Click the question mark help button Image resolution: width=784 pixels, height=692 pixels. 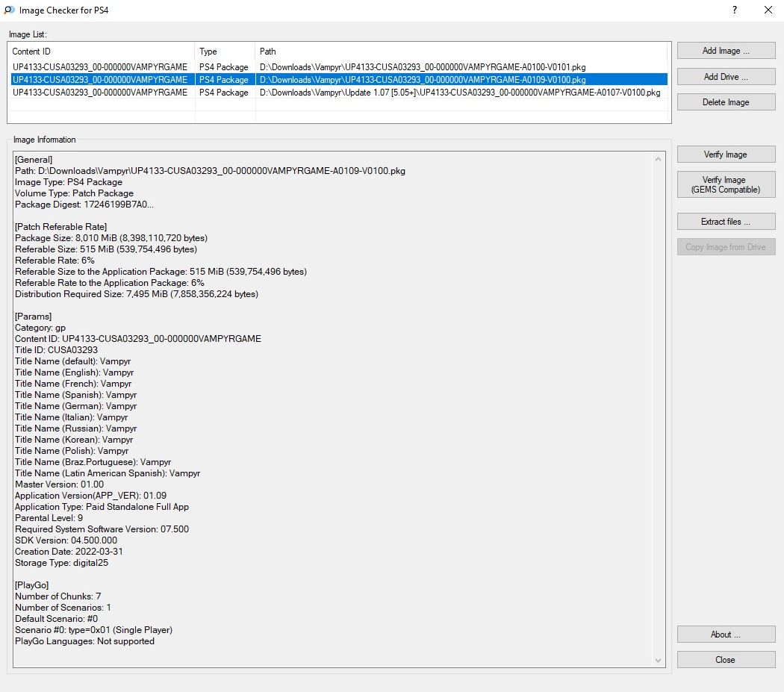pos(734,10)
